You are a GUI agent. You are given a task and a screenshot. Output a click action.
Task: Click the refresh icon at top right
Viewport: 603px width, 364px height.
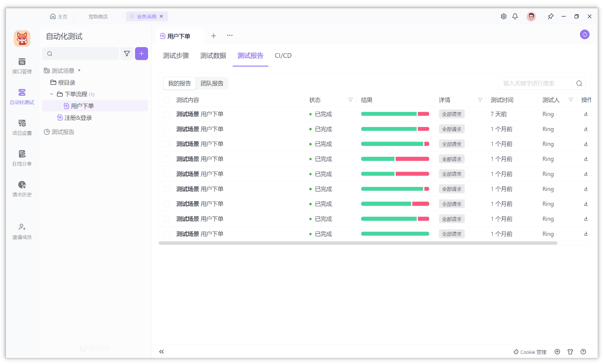coord(584,34)
